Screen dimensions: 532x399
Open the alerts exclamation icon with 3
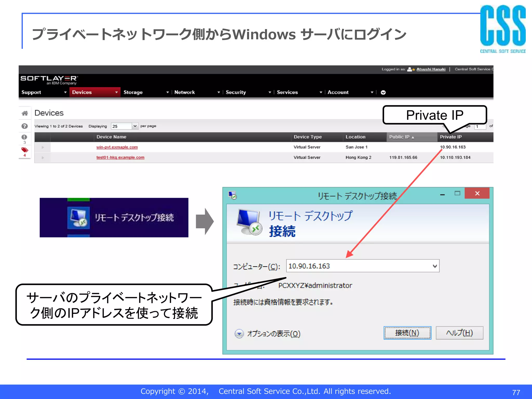coord(24,137)
